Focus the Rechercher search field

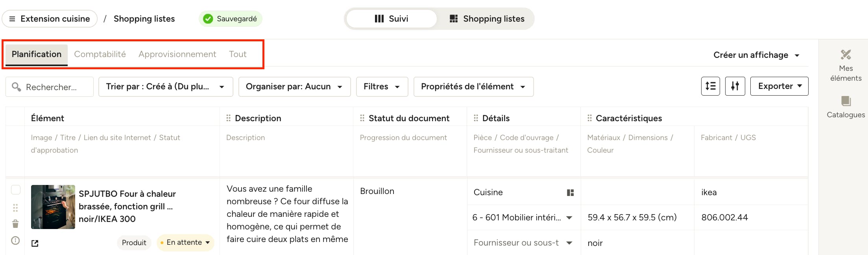pyautogui.click(x=50, y=87)
